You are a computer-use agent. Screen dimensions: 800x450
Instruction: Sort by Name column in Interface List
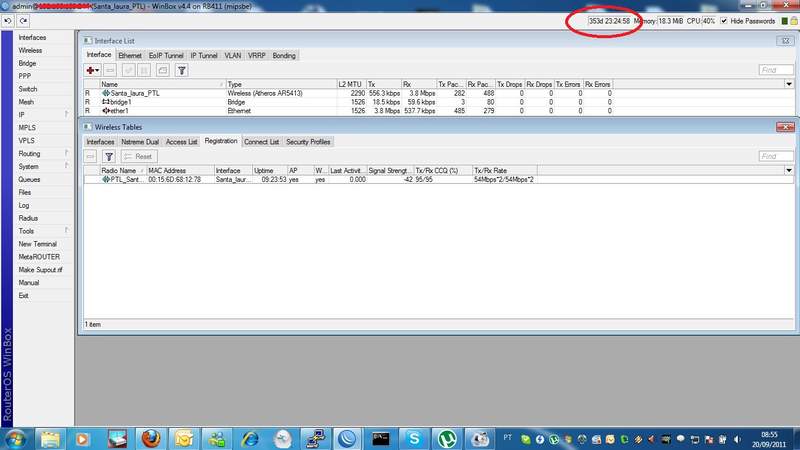pyautogui.click(x=162, y=84)
